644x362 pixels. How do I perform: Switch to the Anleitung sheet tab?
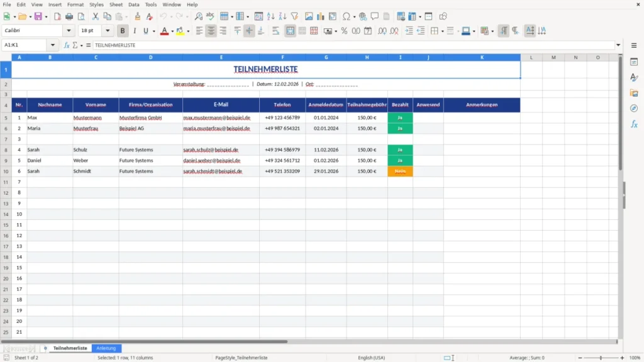point(106,348)
